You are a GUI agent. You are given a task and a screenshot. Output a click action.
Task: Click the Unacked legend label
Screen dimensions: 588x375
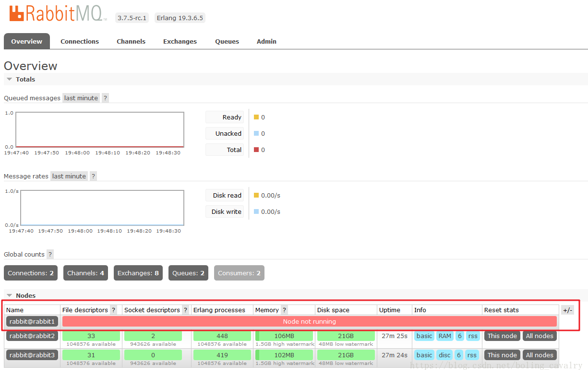[x=225, y=133]
